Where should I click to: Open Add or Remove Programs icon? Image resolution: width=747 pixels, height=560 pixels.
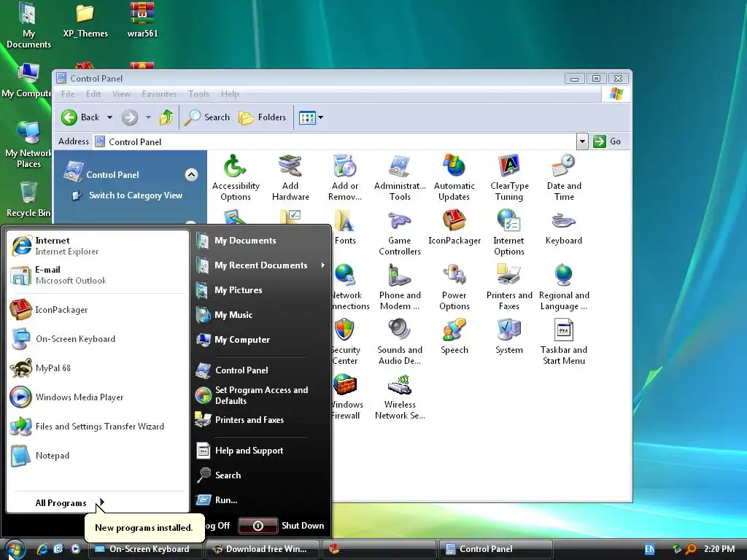pyautogui.click(x=345, y=177)
